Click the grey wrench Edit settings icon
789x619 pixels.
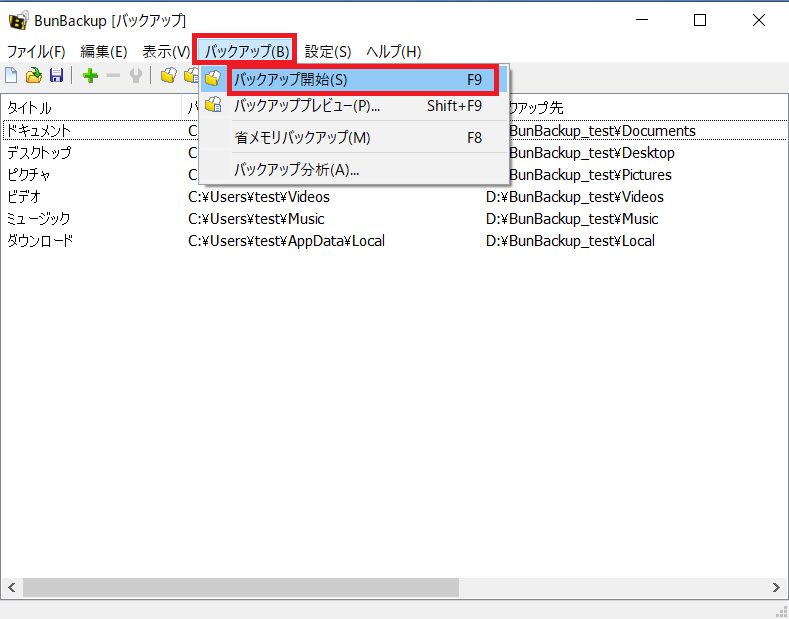point(136,76)
